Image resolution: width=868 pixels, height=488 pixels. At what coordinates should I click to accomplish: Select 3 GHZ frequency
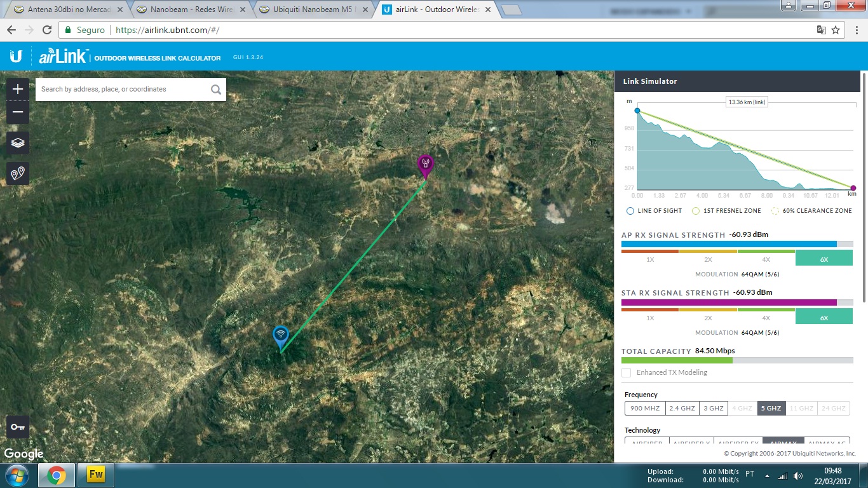pos(714,409)
